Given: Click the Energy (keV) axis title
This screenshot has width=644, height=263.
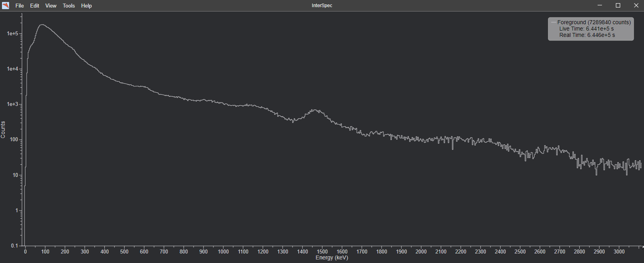Looking at the screenshot, I should (x=332, y=258).
